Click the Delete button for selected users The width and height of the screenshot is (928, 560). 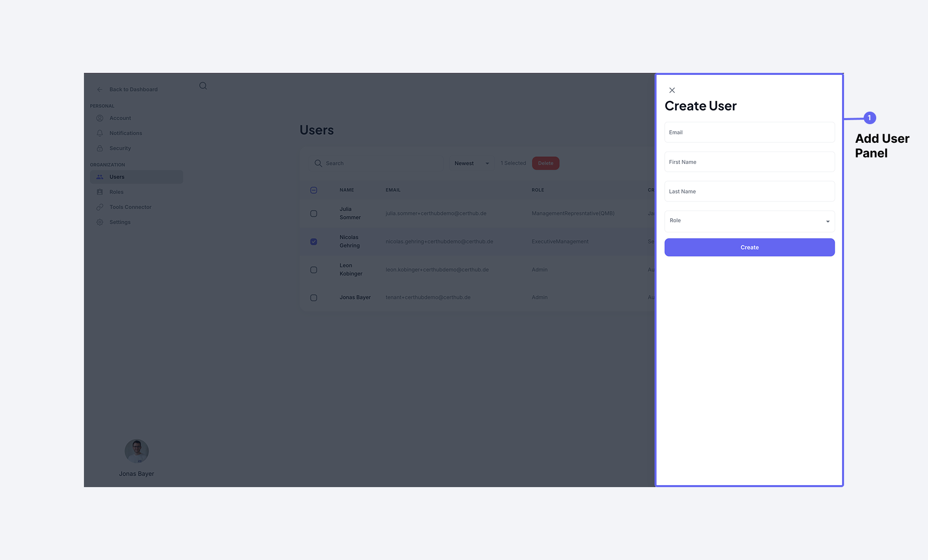coord(545,163)
